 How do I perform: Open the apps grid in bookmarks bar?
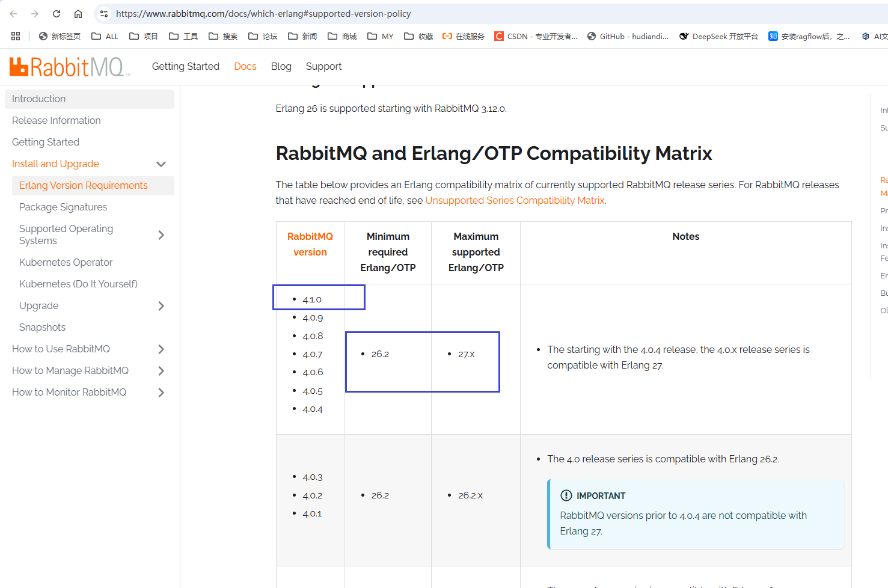point(16,36)
